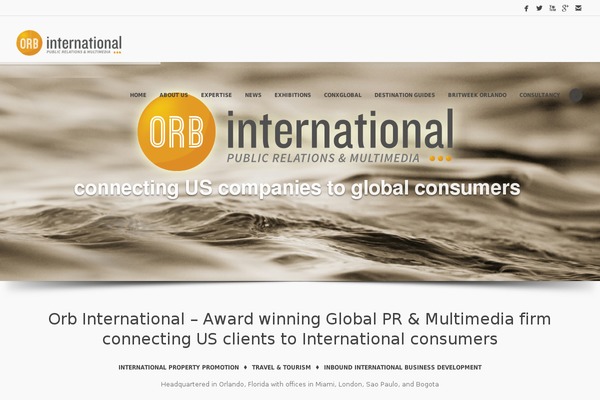Click 'International Property Promotion' text
Screen dimensions: 600x400
[x=179, y=367]
